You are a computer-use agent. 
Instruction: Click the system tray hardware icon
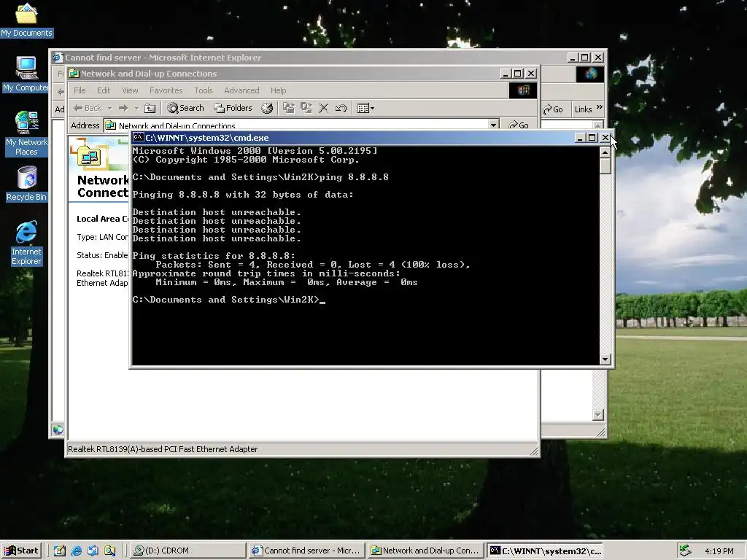[x=685, y=551]
